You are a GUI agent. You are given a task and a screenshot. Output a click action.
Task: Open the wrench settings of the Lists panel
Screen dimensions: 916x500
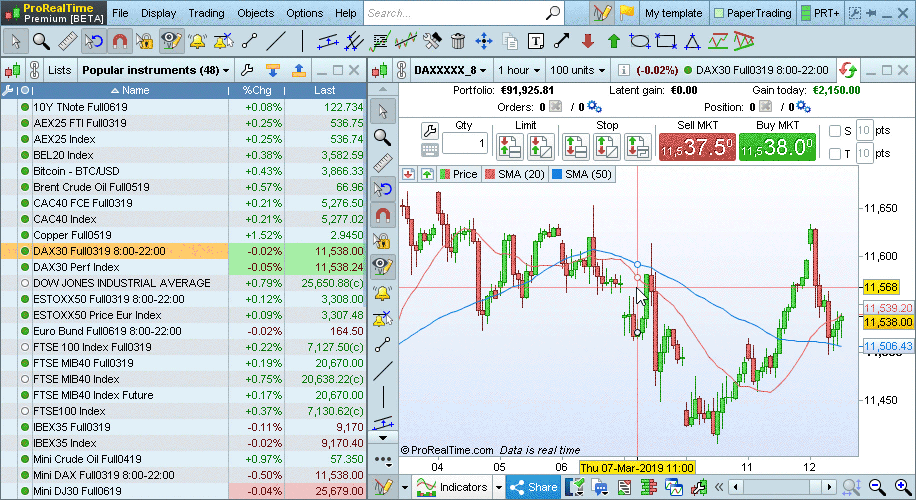point(247,71)
